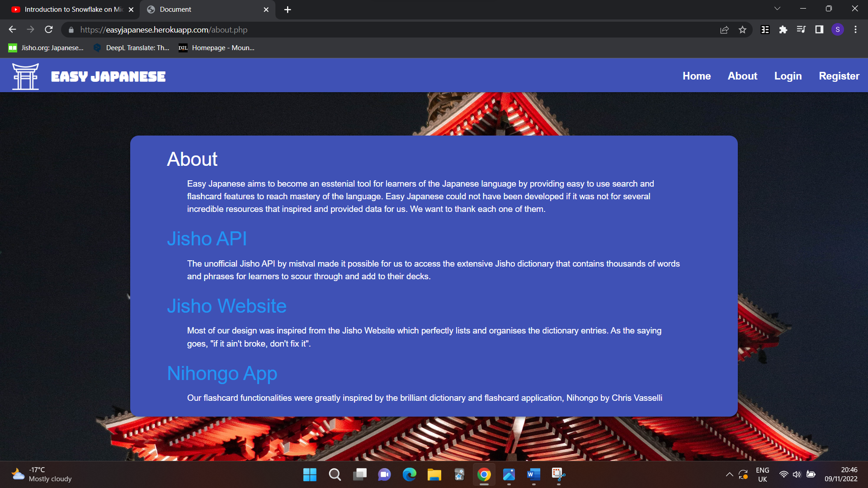Open Microsoft Word from taskbar

[534, 474]
